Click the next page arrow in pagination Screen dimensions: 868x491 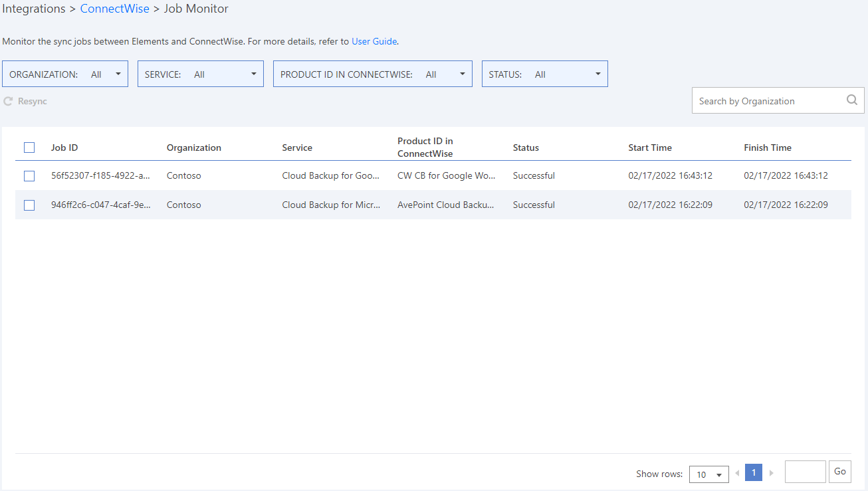point(771,472)
